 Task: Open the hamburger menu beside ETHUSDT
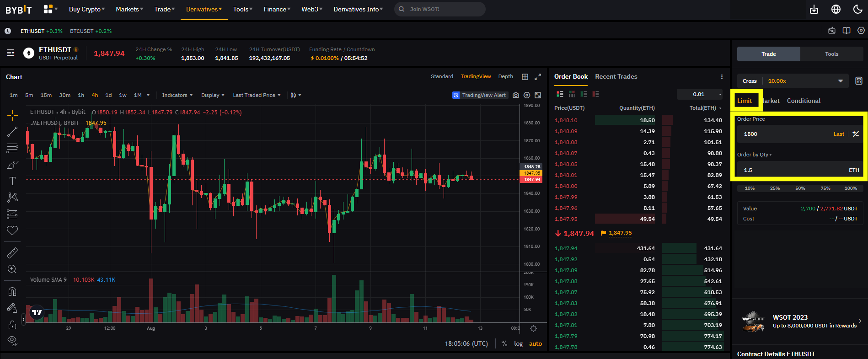11,53
